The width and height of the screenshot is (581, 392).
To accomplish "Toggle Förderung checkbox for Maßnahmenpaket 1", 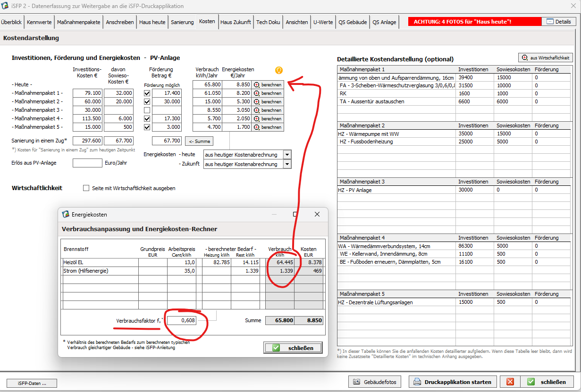I will click(x=147, y=93).
